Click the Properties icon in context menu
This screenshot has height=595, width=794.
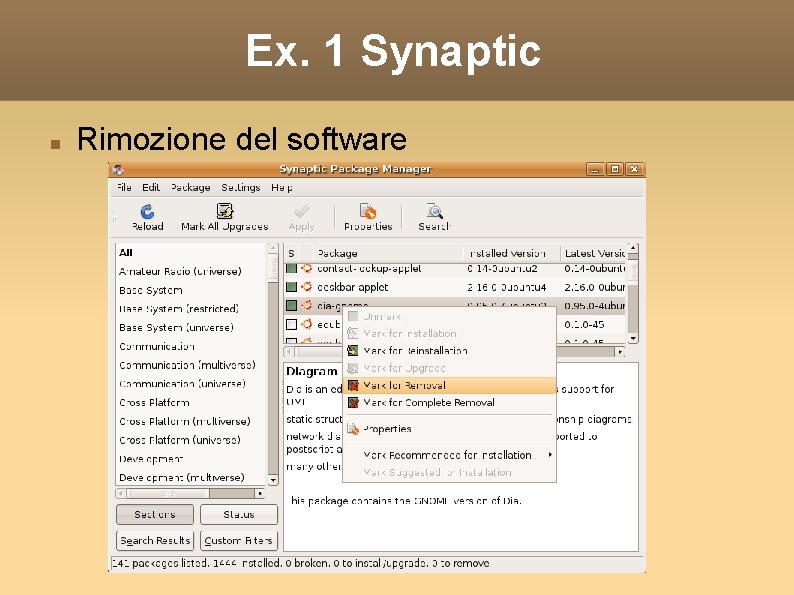tap(353, 429)
